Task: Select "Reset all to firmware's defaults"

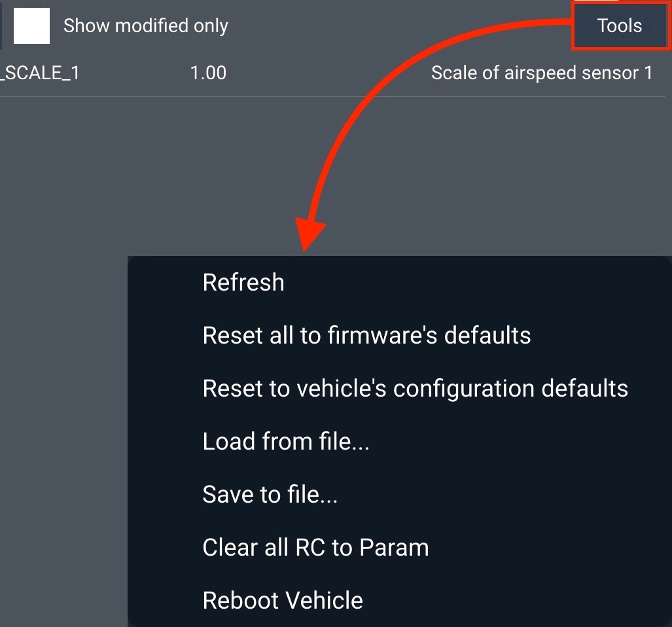Action: click(366, 336)
